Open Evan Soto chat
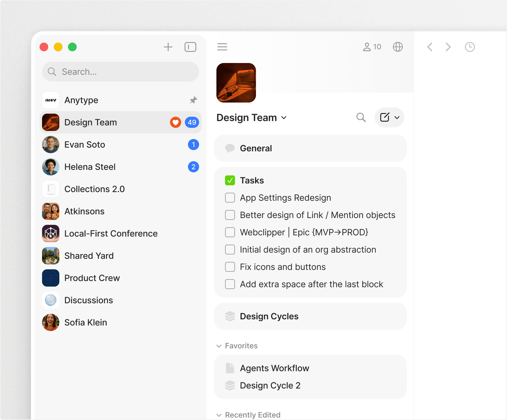Screen dimensions: 507x420 tap(121, 145)
